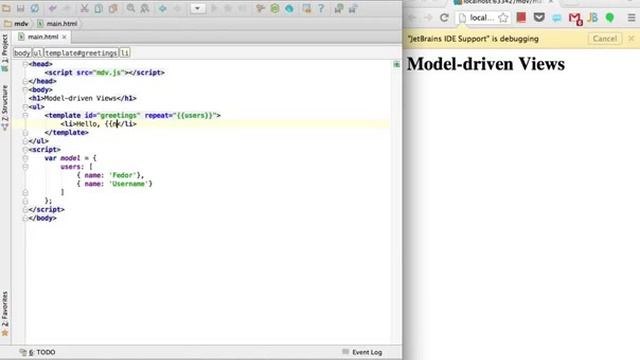Image resolution: width=640 pixels, height=360 pixels.
Task: Select the ul breadcrumb
Action: [x=37, y=53]
